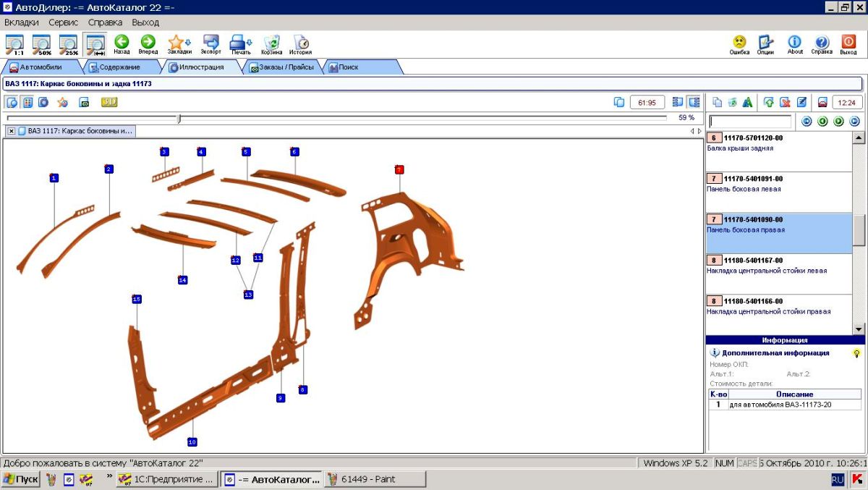
Task: Click the red Выход exit icon
Action: click(848, 45)
